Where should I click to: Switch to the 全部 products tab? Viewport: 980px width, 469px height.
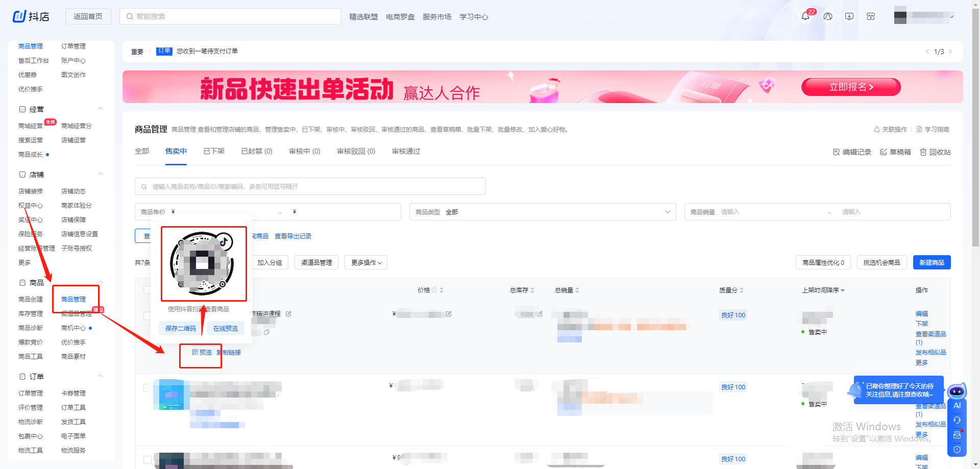tap(142, 151)
